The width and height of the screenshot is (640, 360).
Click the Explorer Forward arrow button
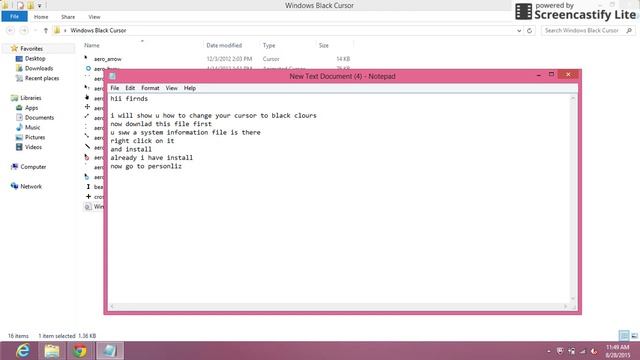point(24,31)
